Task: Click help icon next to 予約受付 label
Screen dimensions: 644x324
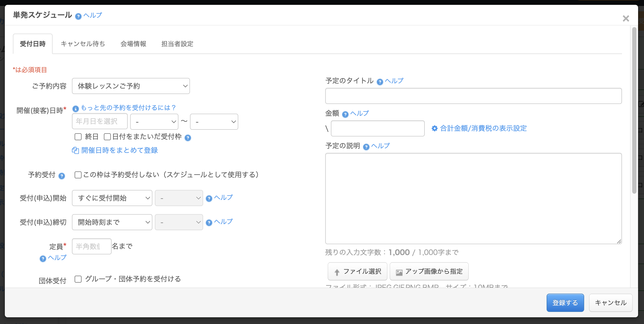Action: pyautogui.click(x=62, y=176)
